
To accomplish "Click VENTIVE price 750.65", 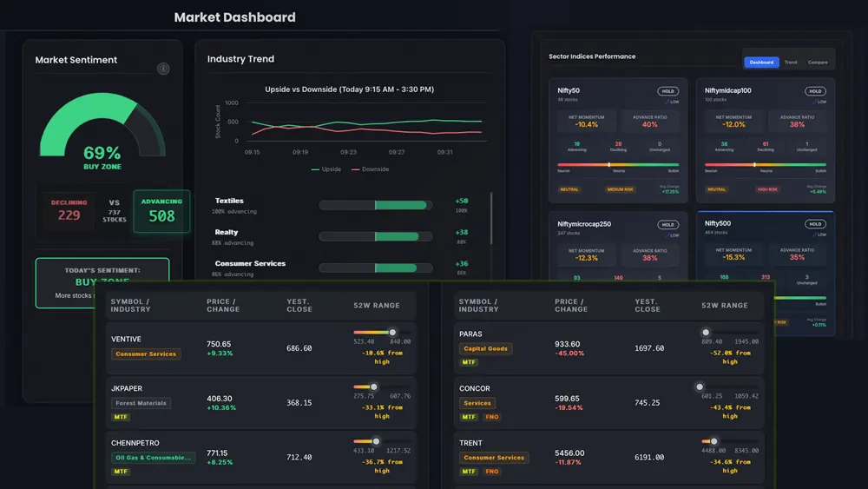I will 219,344.
